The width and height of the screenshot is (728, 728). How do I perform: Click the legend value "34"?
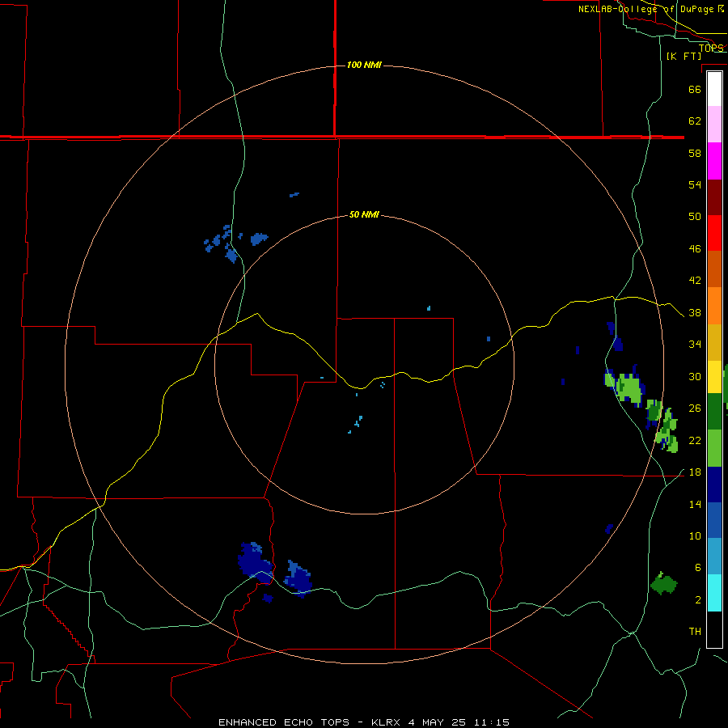tap(695, 345)
